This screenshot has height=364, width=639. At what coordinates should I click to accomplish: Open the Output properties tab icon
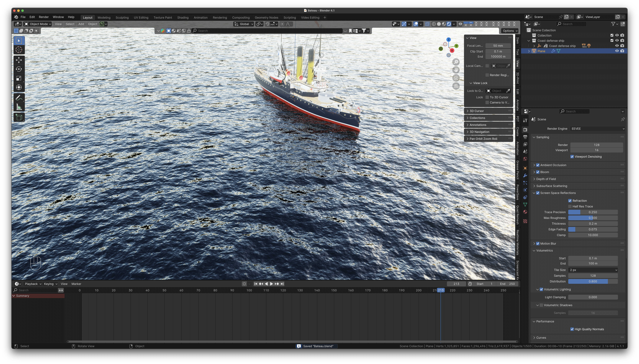[x=525, y=137]
